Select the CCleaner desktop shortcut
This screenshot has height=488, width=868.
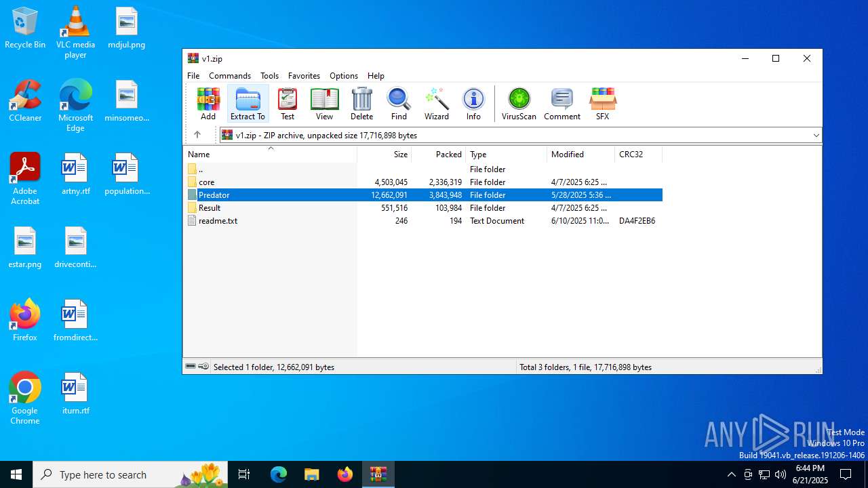point(25,101)
